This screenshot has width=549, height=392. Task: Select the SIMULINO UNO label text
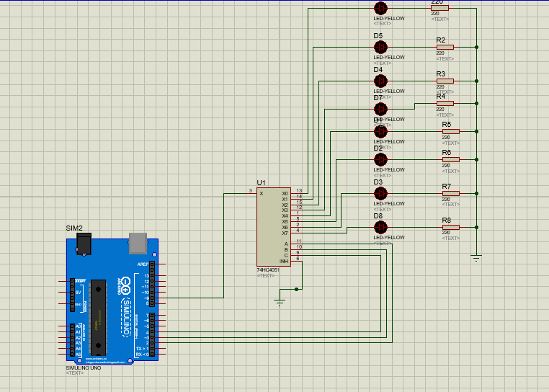click(x=84, y=367)
